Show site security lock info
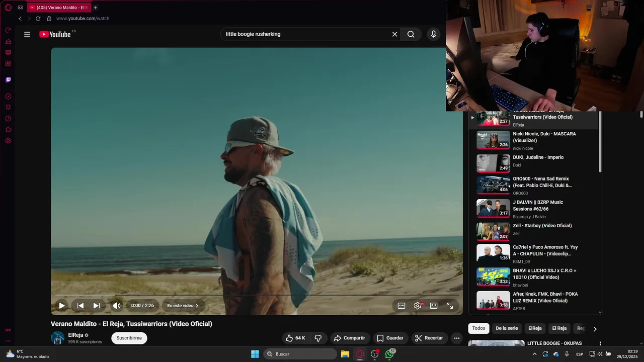 (49, 19)
